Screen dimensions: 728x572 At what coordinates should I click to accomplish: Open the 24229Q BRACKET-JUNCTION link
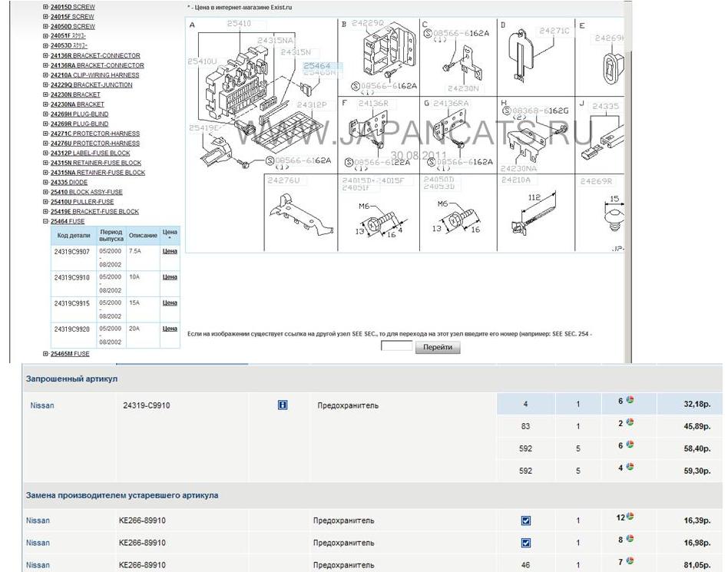click(91, 85)
